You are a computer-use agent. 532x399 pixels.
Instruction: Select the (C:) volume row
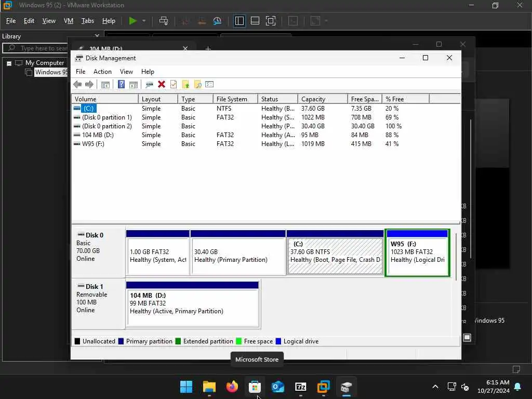coord(265,109)
